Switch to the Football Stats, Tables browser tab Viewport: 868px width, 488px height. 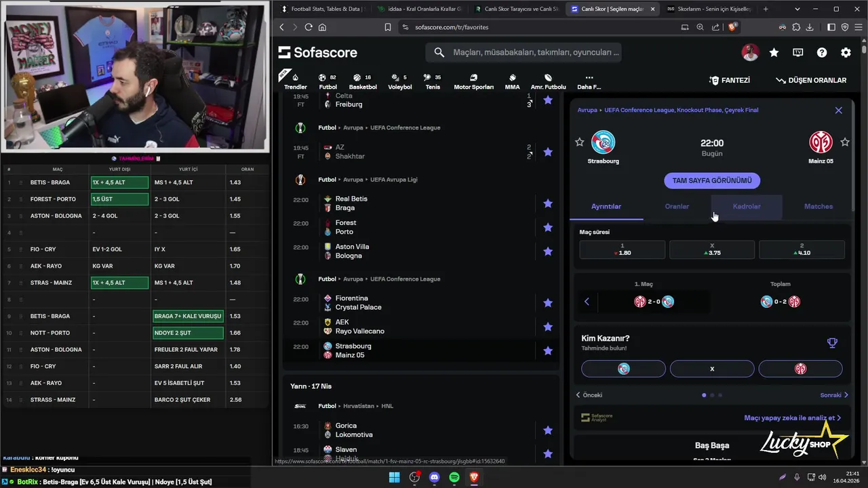pos(322,9)
